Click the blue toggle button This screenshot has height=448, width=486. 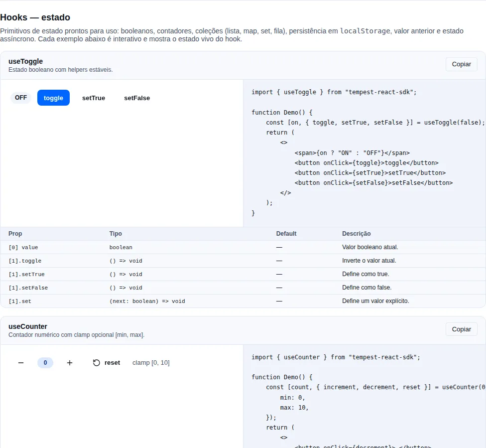(53, 98)
